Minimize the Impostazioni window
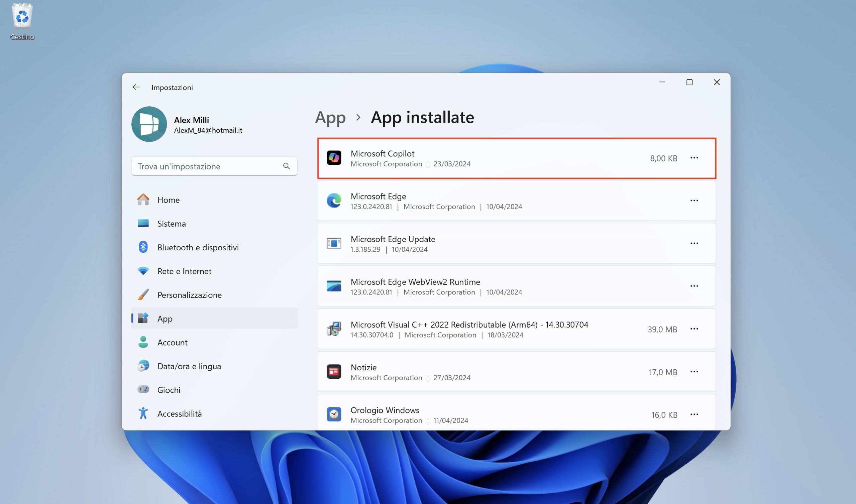Screen dimensions: 856x504 (x=662, y=82)
